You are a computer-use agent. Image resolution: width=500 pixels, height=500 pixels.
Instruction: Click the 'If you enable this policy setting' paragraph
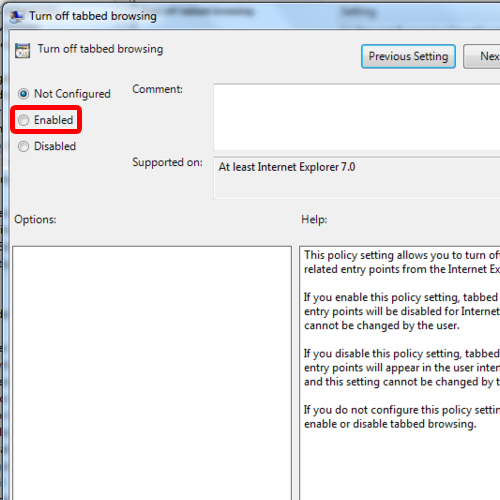tap(402, 311)
